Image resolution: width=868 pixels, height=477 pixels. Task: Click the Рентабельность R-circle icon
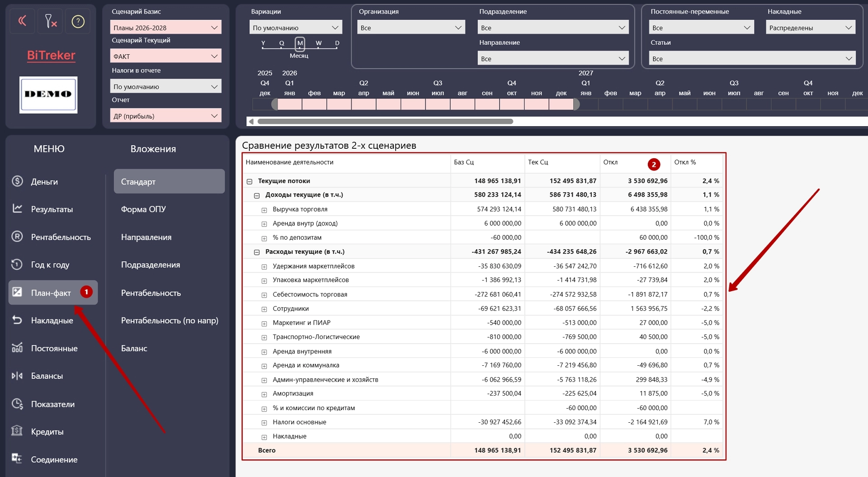[17, 236]
